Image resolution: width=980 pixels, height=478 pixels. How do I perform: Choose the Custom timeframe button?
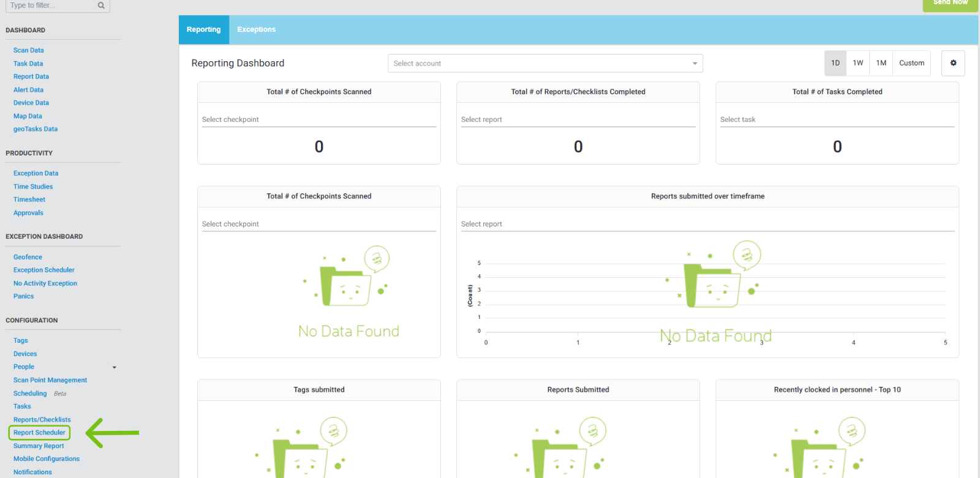[x=911, y=63]
